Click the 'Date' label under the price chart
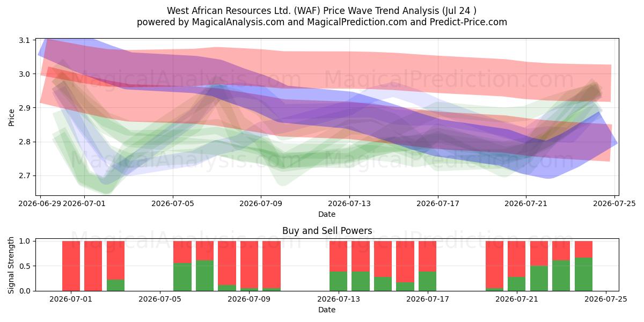 [327, 214]
